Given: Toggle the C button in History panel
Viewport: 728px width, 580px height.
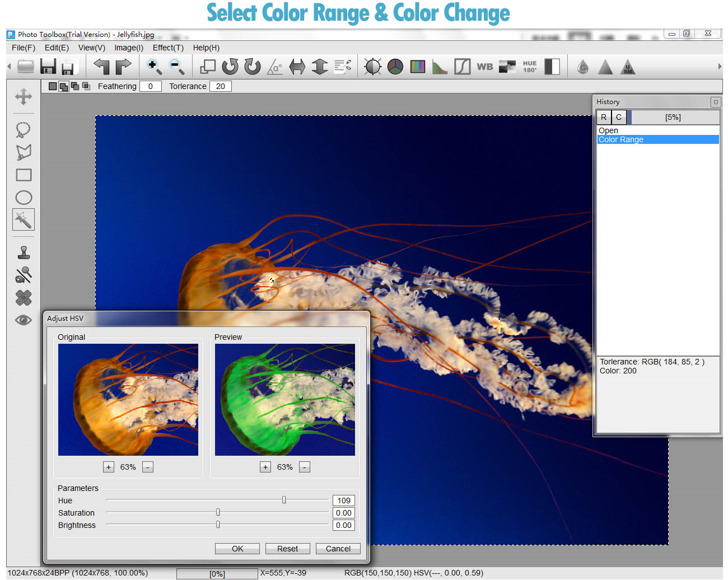Looking at the screenshot, I should 619,117.
